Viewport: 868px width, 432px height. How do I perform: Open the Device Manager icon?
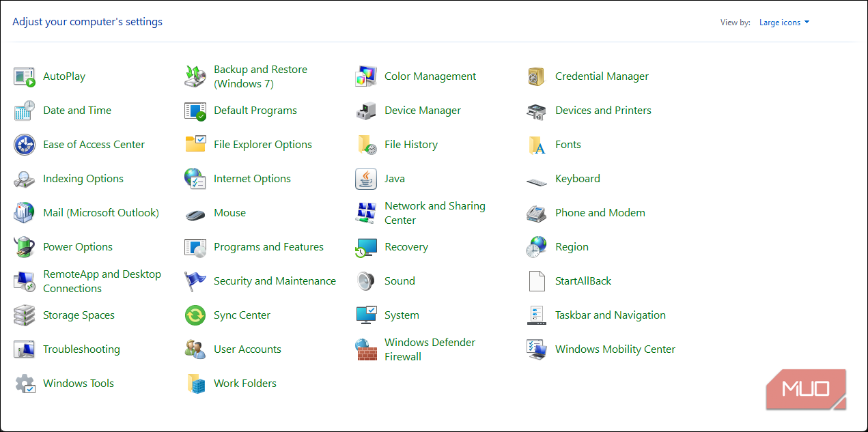(x=366, y=111)
